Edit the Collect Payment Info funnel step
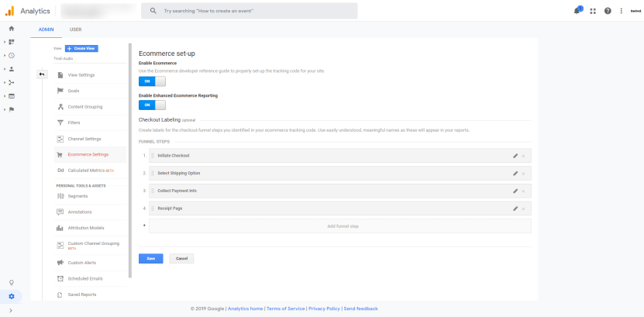This screenshot has width=644, height=317. pos(515,191)
